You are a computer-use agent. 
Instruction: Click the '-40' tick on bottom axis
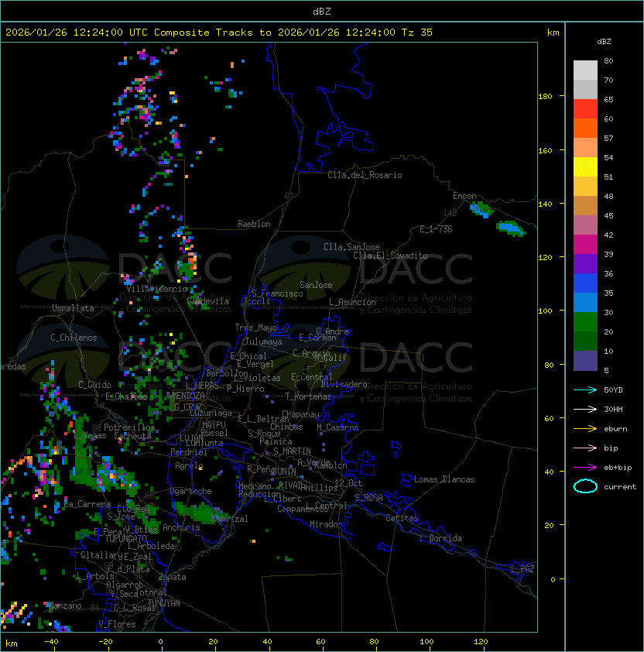(51, 642)
